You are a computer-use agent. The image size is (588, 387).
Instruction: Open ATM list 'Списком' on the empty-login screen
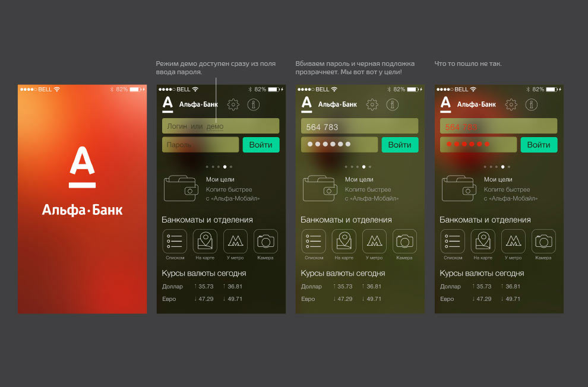click(x=175, y=242)
